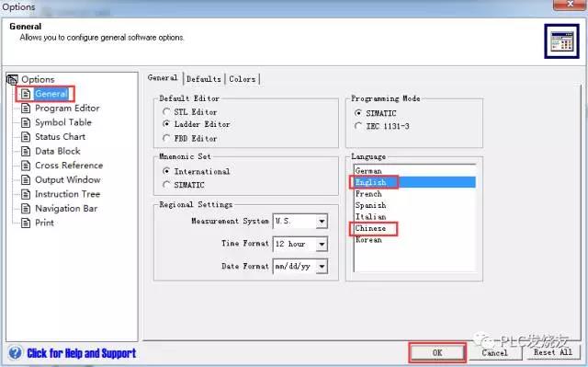Open the Program Editor options page
The width and height of the screenshot is (588, 367).
tap(67, 108)
